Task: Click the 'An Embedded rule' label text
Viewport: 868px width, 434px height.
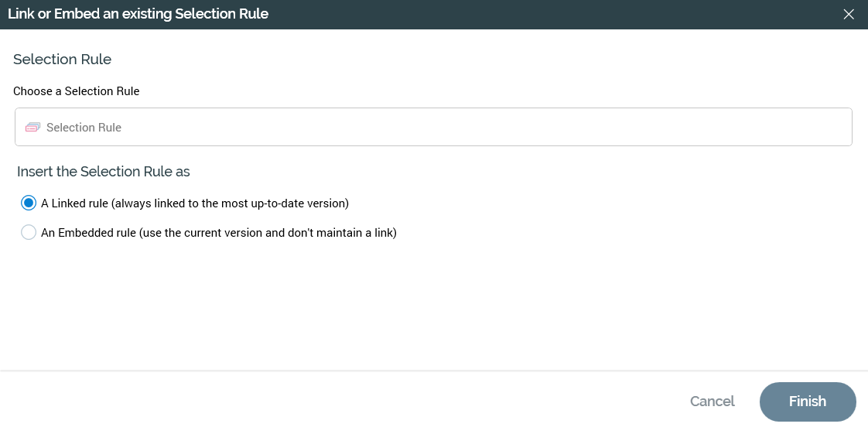Action: (x=88, y=232)
